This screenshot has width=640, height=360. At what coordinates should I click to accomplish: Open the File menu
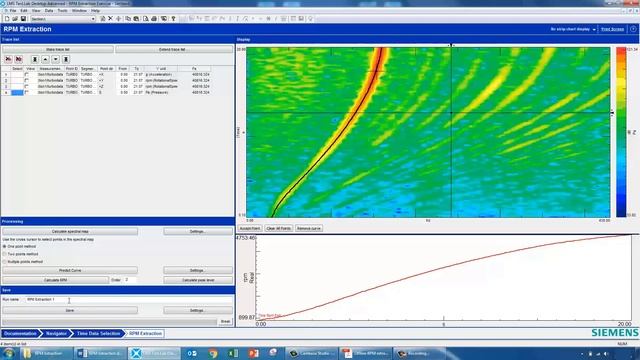click(13, 11)
